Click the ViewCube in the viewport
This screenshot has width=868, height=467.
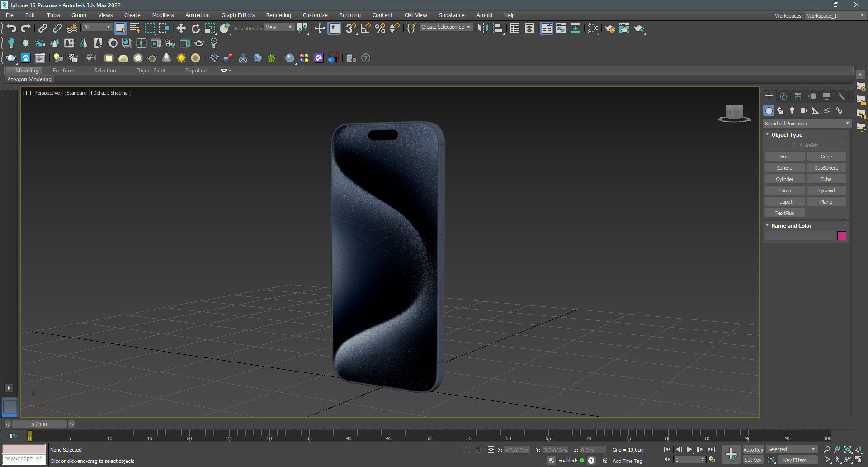[734, 113]
